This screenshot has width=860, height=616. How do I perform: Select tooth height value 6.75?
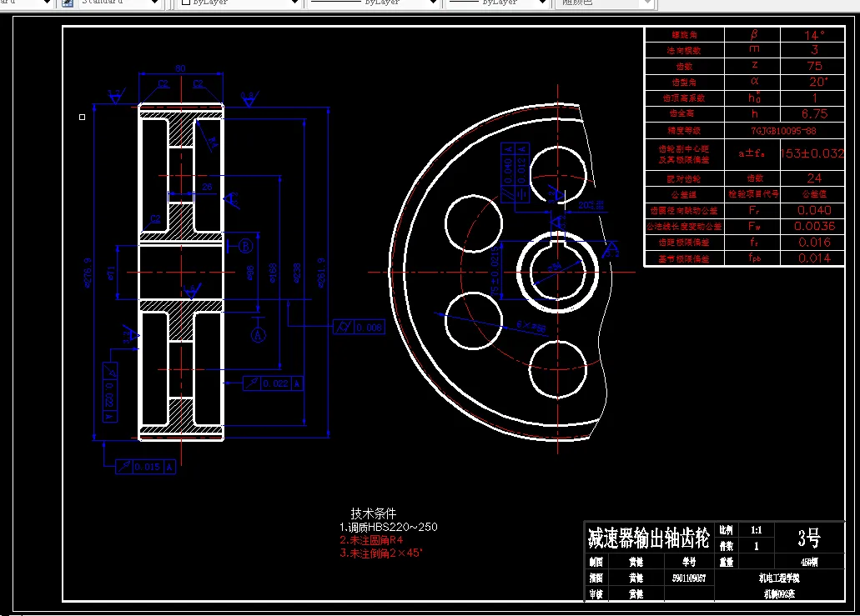tap(814, 113)
